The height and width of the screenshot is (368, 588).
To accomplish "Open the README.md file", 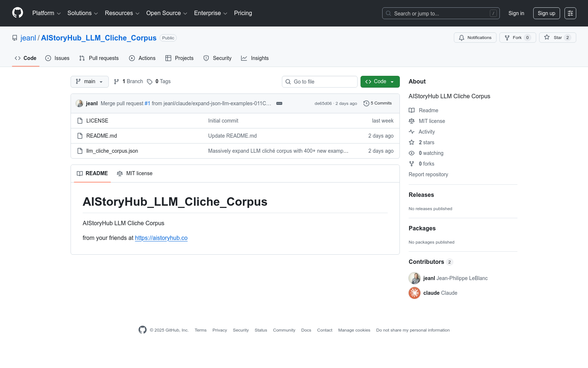I will click(x=102, y=136).
